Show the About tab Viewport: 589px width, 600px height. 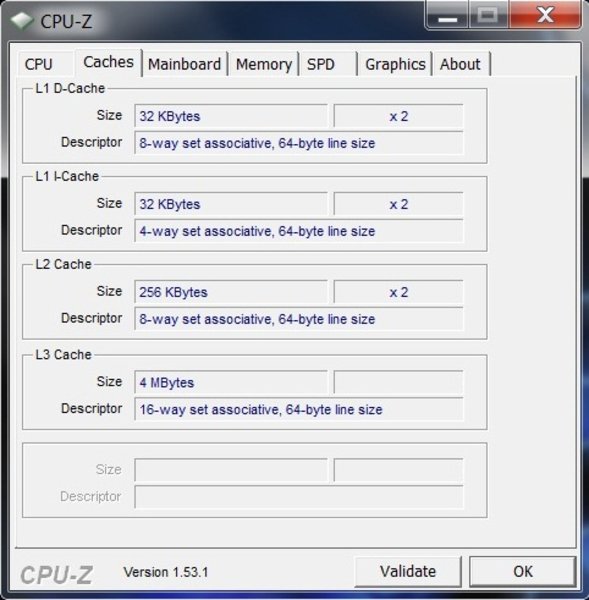pyautogui.click(x=460, y=64)
